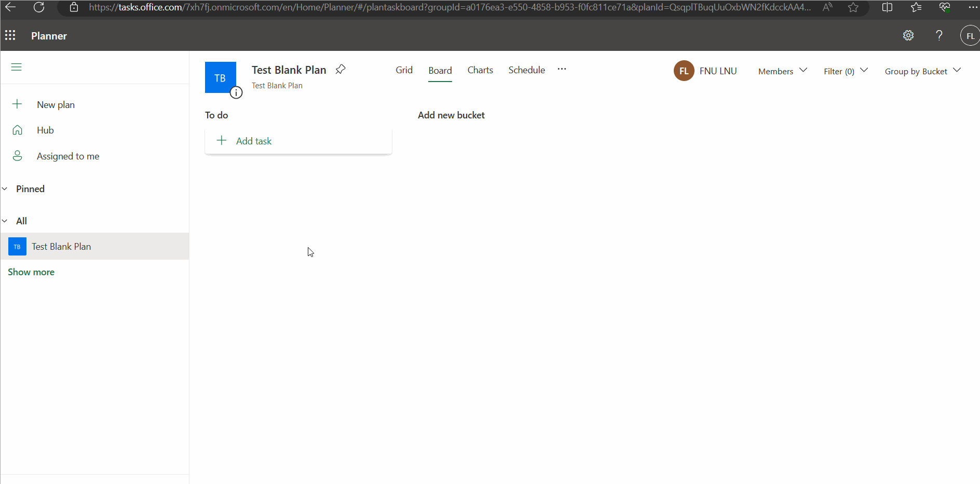980x484 pixels.
Task: Click the TB plan logo tile
Action: pyautogui.click(x=221, y=77)
